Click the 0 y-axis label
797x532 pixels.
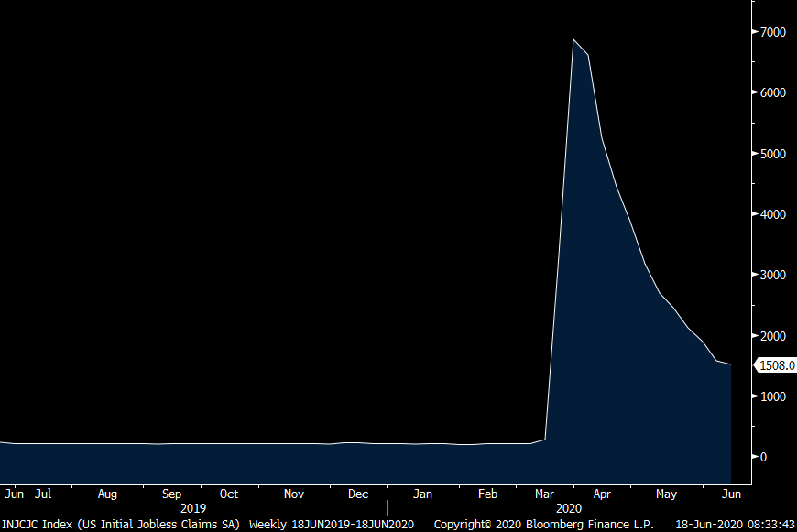click(x=763, y=457)
